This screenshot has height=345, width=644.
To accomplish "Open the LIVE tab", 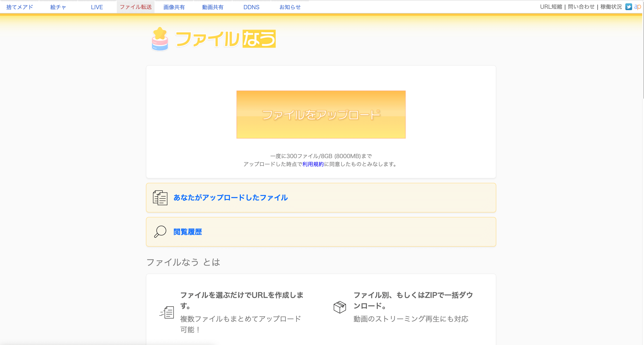I will [x=97, y=7].
